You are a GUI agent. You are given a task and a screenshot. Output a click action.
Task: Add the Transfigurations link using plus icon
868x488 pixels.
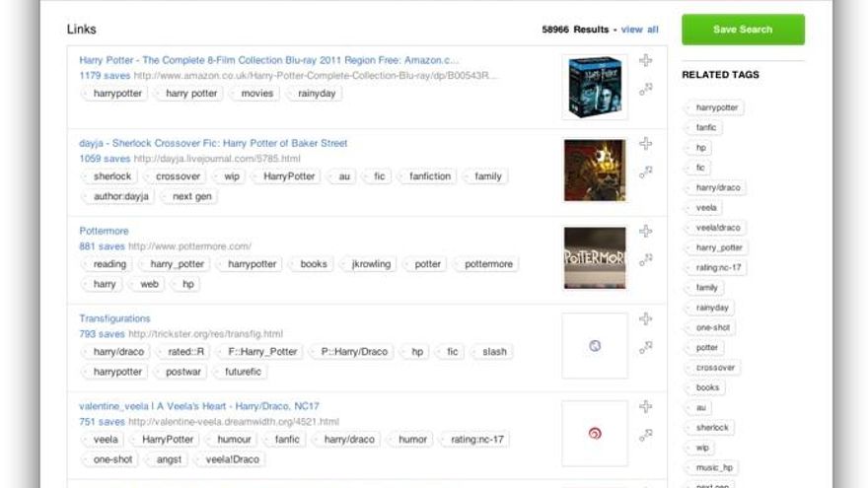pyautogui.click(x=645, y=319)
